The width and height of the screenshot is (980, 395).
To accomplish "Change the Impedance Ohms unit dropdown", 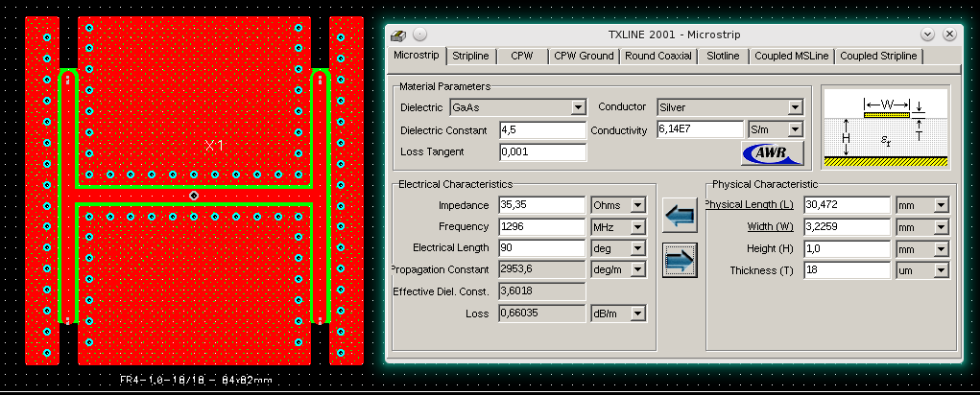I will click(x=639, y=205).
